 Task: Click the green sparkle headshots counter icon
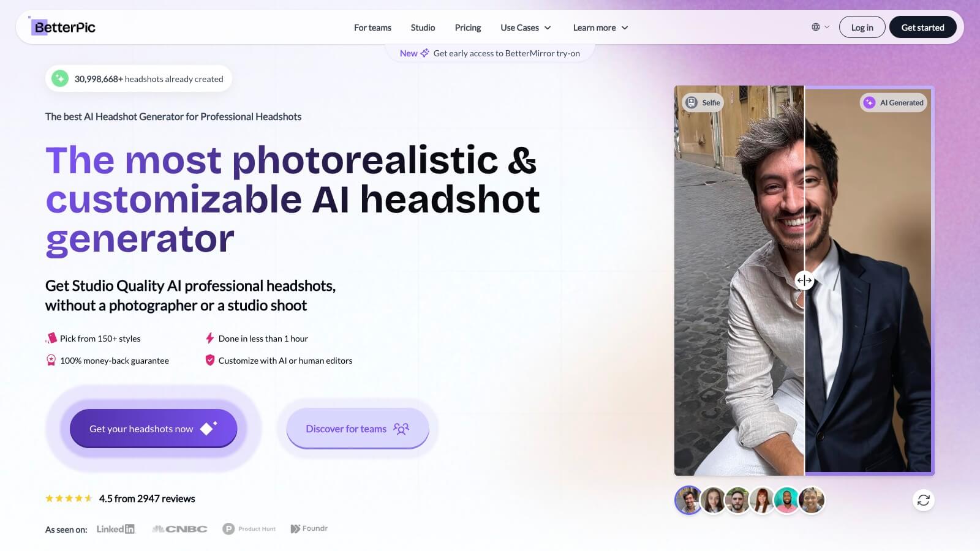click(60, 78)
